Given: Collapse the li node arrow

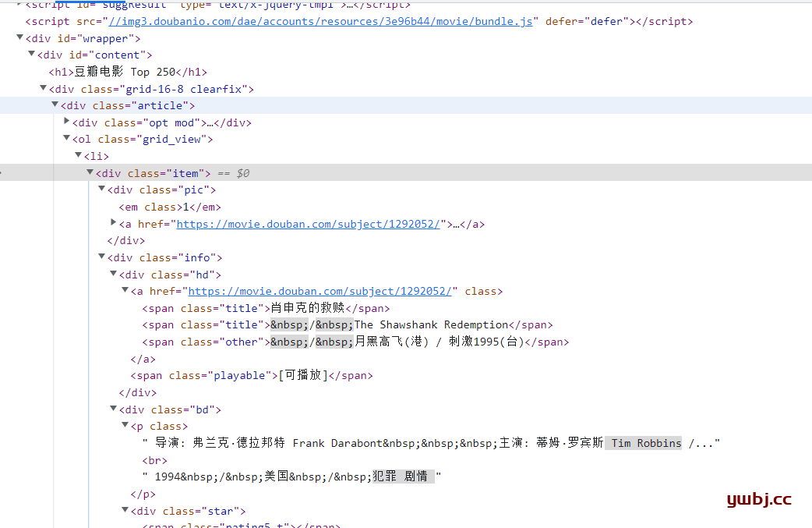Looking at the screenshot, I should click(x=78, y=155).
